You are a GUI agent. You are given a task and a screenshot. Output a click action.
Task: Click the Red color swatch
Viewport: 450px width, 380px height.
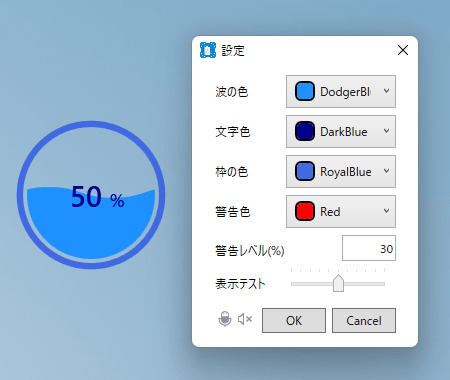pyautogui.click(x=305, y=211)
